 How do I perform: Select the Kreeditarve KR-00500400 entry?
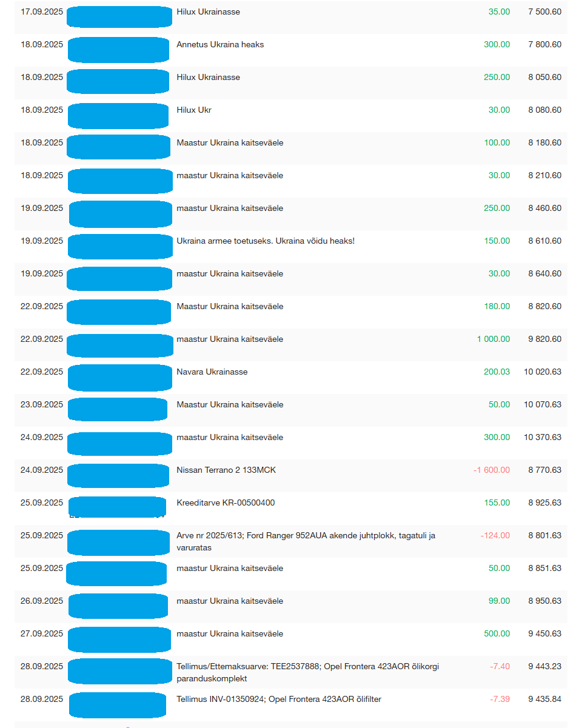pos(226,503)
